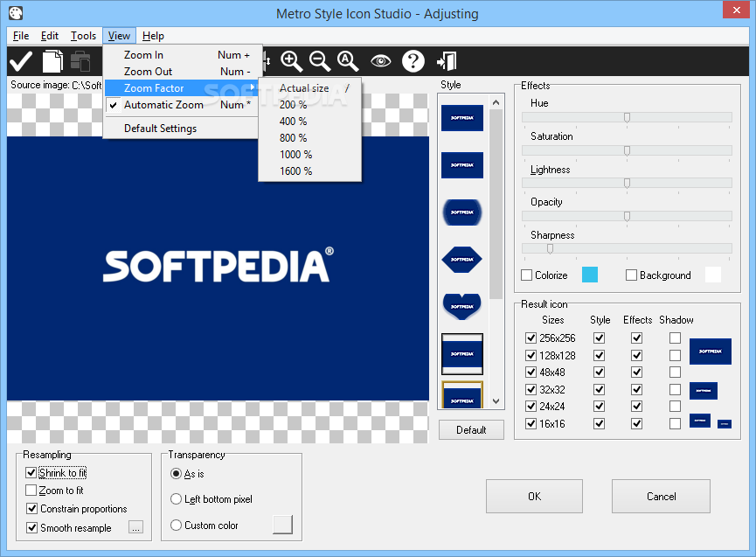Select 1000 % zoom factor
Screen dimensions: 756x557
pos(310,155)
